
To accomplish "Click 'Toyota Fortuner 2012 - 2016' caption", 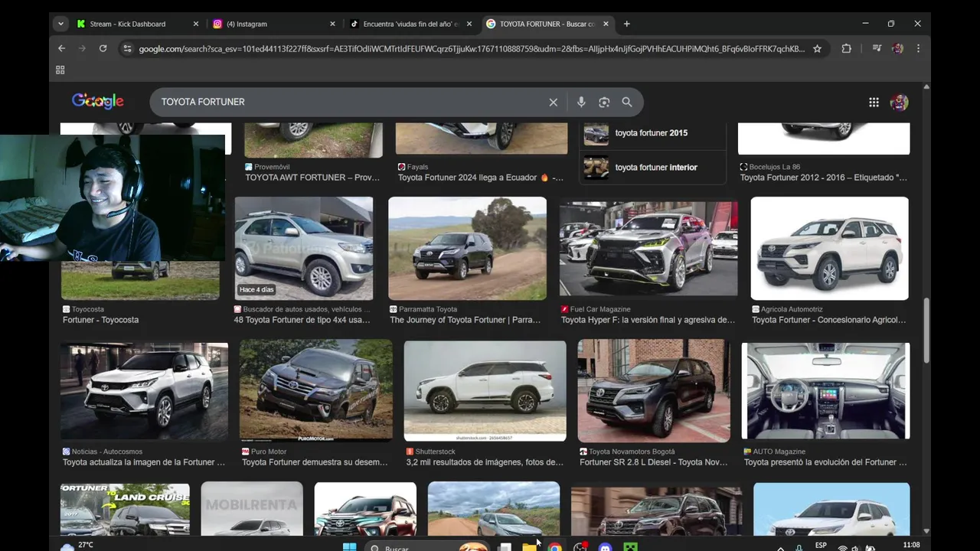I will click(823, 178).
